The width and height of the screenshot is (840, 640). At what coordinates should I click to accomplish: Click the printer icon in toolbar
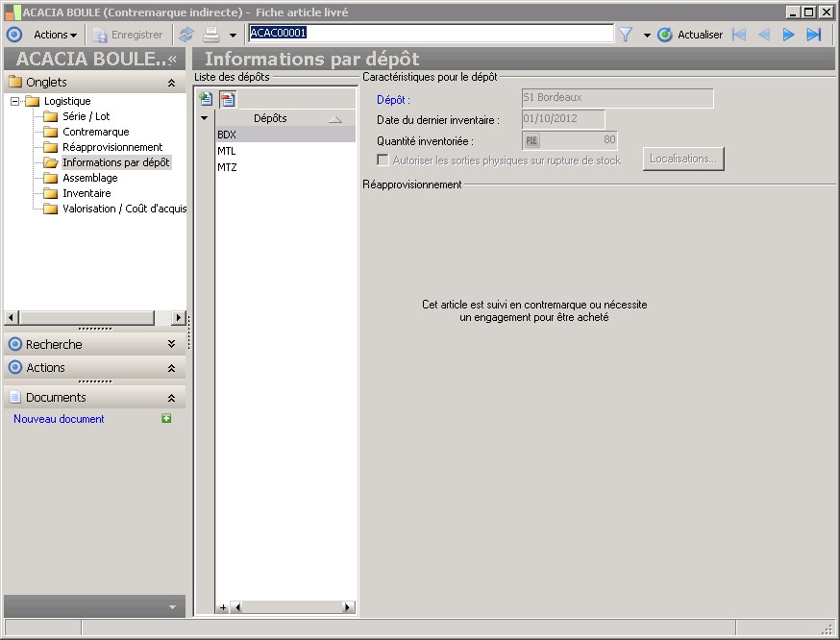pyautogui.click(x=211, y=35)
